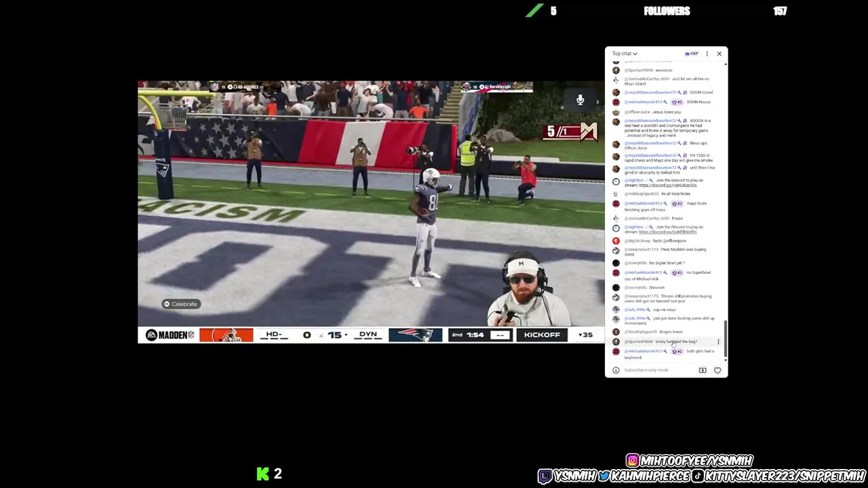The height and width of the screenshot is (488, 868).
Task: Click the green slash icon beside 5
Action: 534,11
